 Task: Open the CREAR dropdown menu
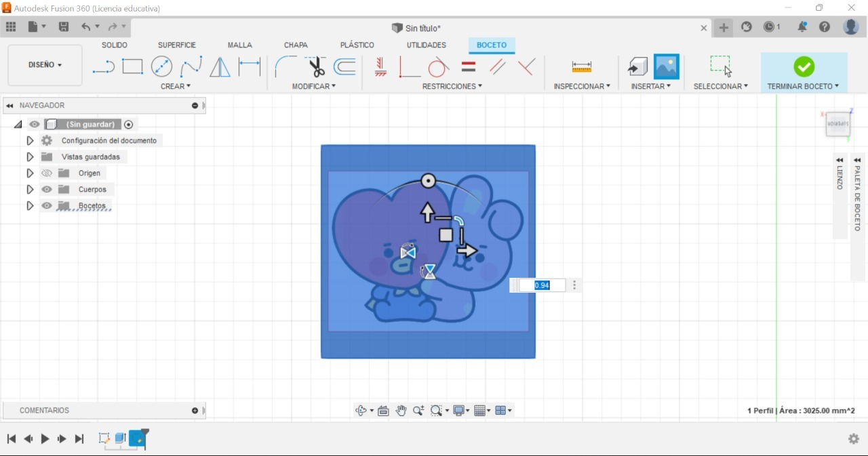pyautogui.click(x=176, y=87)
